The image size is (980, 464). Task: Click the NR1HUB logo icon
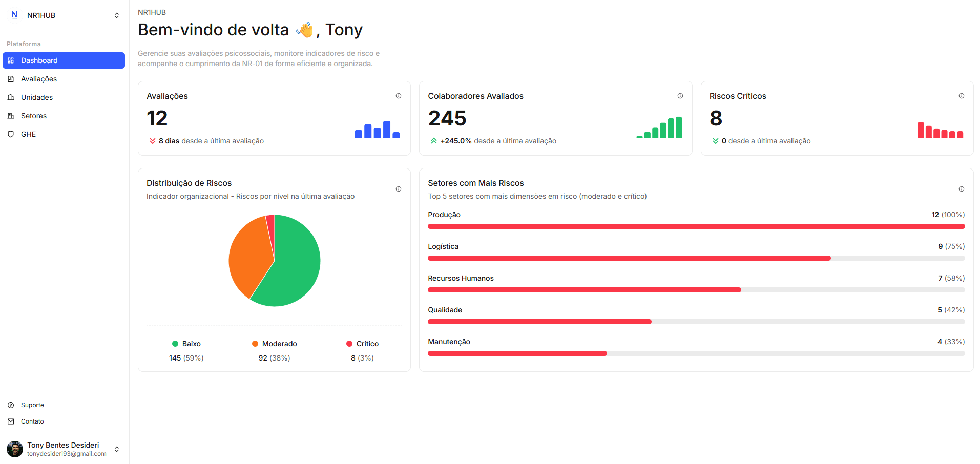(14, 15)
